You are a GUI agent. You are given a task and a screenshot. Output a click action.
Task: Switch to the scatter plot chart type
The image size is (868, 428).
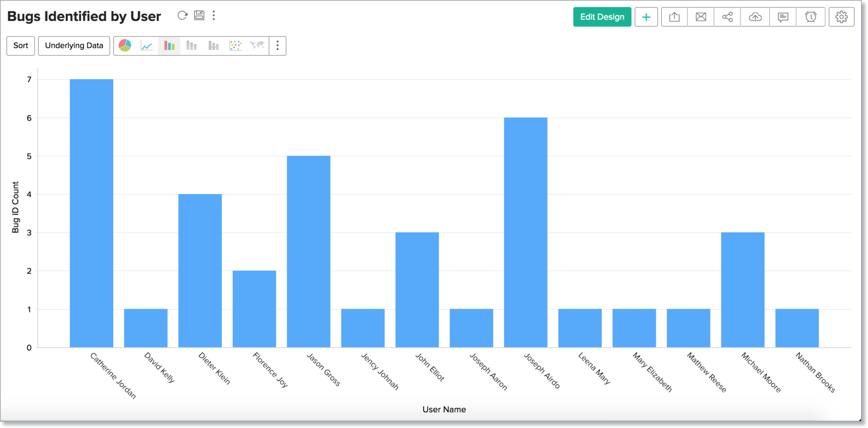235,46
